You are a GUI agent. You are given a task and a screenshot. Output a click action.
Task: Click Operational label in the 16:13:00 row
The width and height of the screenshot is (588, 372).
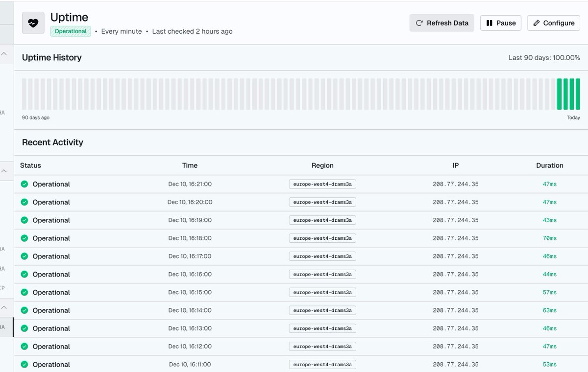pyautogui.click(x=51, y=328)
